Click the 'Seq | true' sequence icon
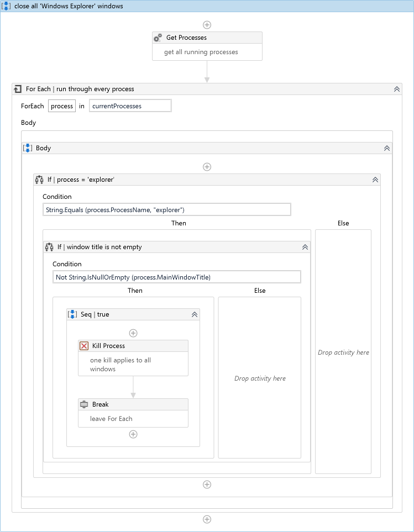 [x=72, y=314]
